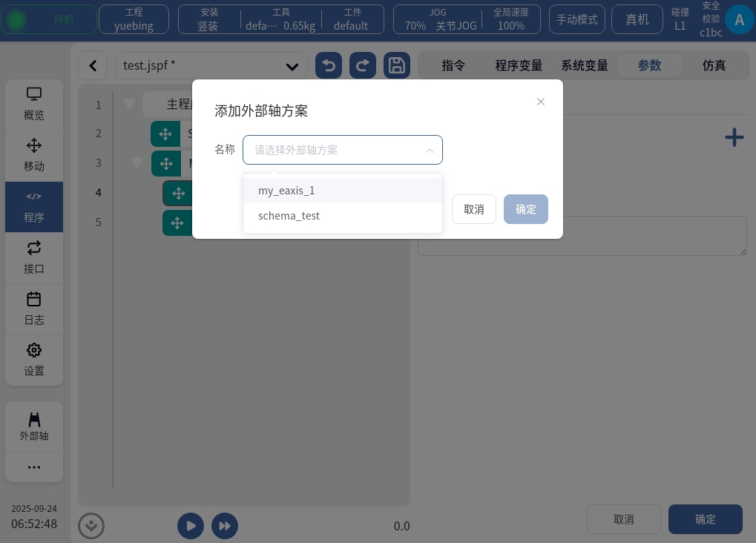756x543 pixels.
Task: Open the 接口 interface sidebar panel
Action: (x=34, y=257)
